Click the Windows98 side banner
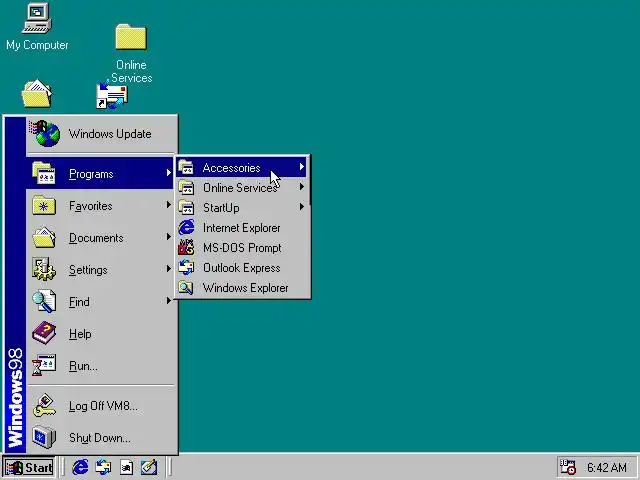The image size is (640, 480). click(16, 285)
